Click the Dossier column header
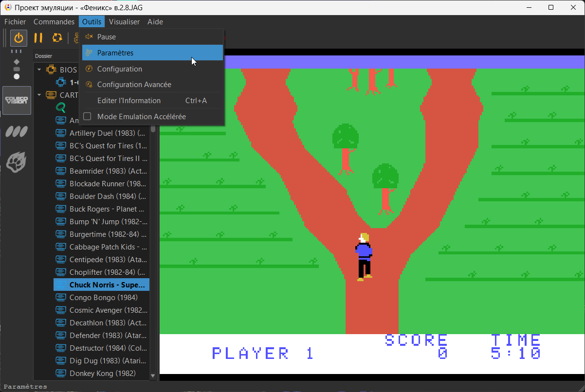 (x=56, y=56)
